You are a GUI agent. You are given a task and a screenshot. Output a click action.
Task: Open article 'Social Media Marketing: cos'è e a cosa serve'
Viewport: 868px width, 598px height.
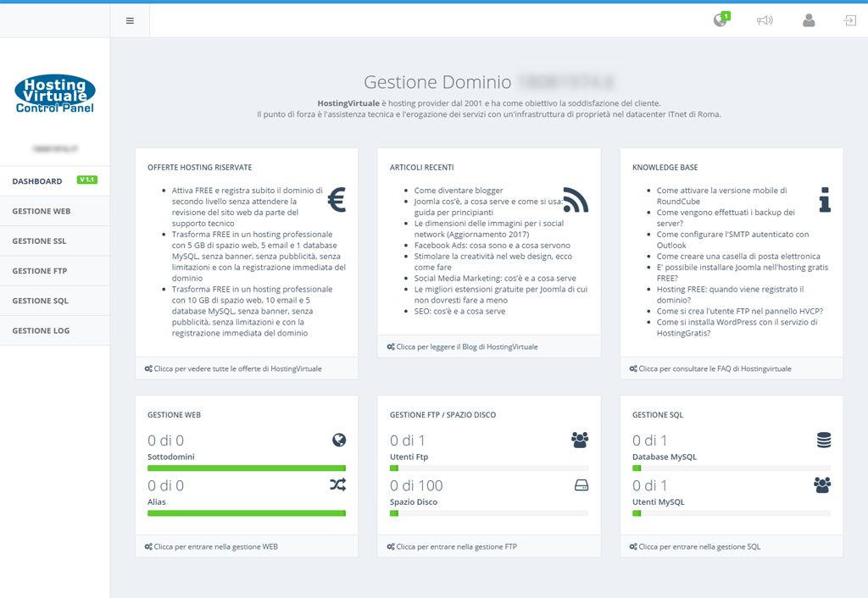495,279
